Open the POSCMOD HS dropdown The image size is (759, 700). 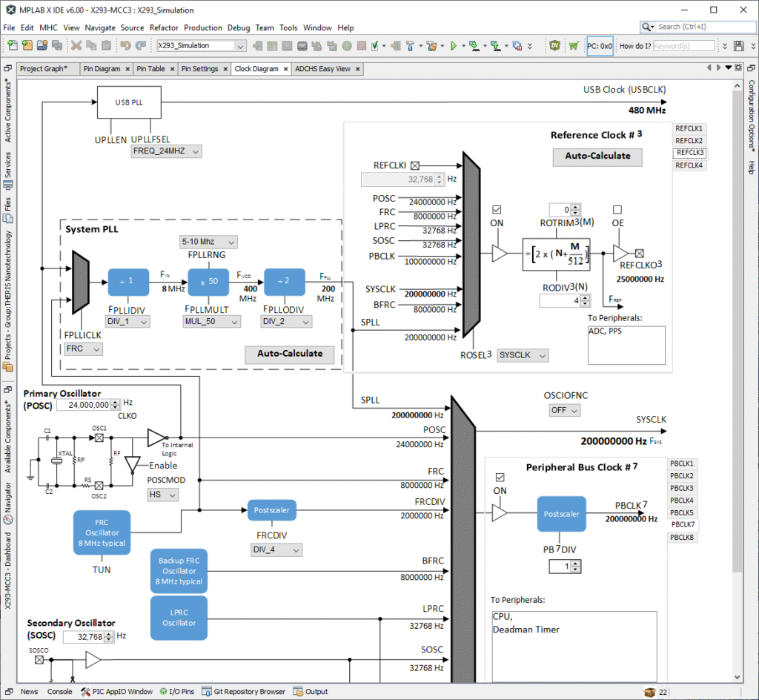tap(162, 495)
